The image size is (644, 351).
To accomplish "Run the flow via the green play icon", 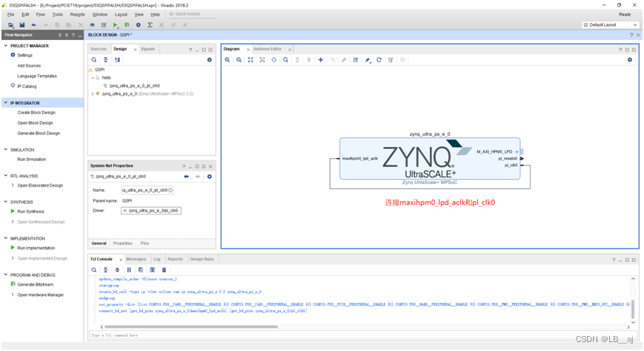I will point(116,25).
